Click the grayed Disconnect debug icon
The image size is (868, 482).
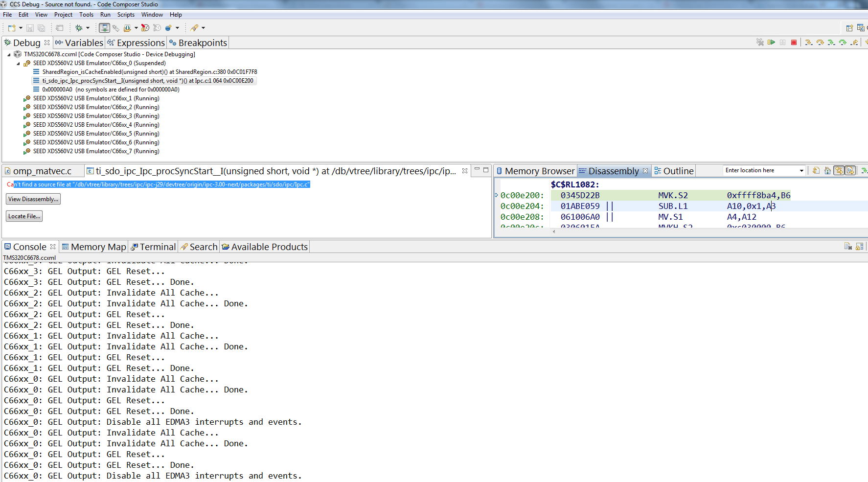pos(760,43)
